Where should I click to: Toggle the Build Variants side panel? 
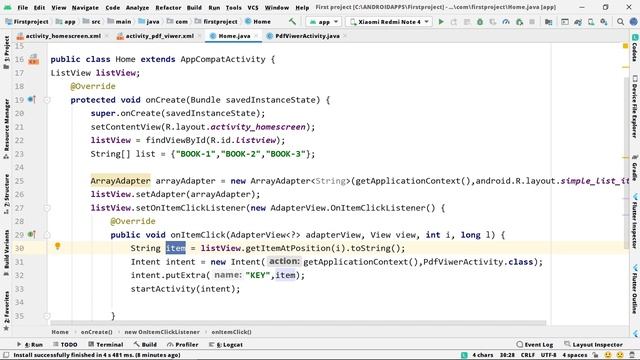6,253
